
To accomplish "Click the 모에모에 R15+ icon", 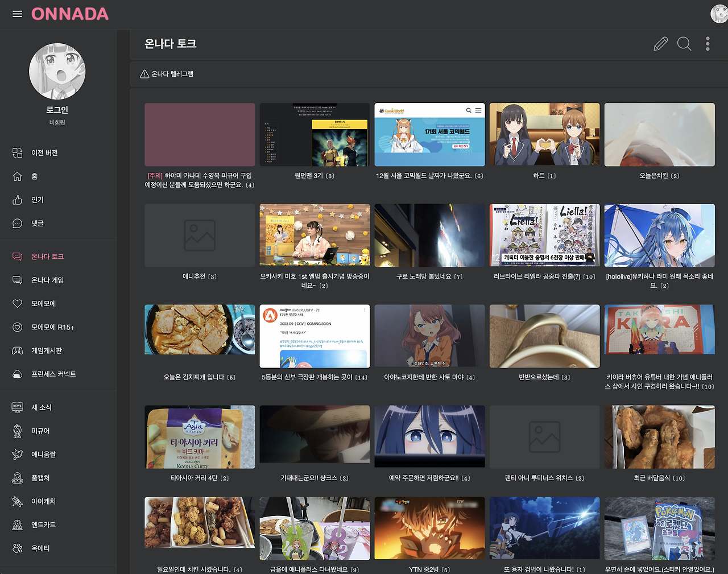I will click(18, 327).
